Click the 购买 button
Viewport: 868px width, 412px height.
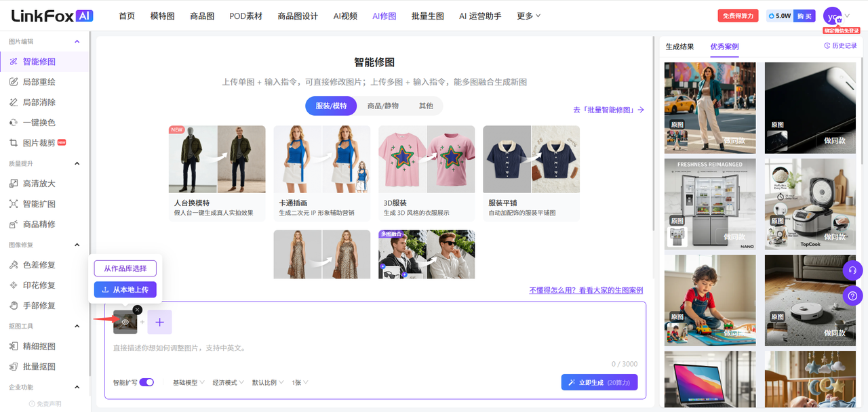click(804, 16)
